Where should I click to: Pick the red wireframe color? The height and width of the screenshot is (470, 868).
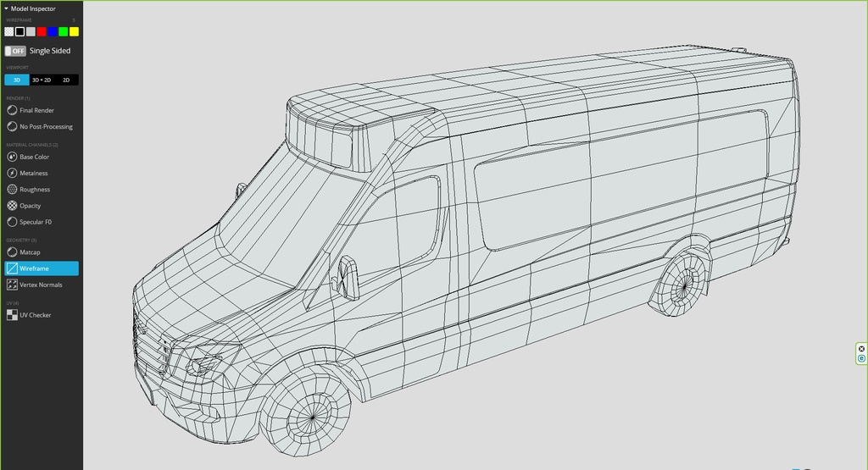coord(42,31)
